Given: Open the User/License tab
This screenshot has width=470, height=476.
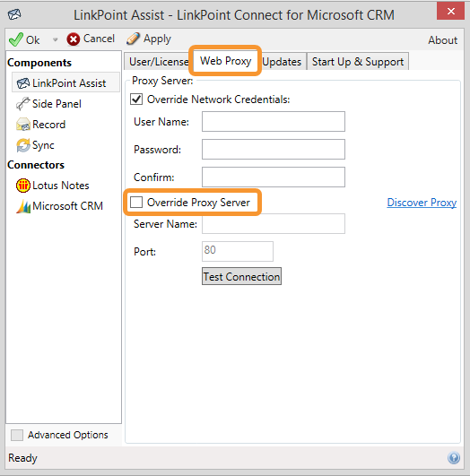Looking at the screenshot, I should point(158,62).
